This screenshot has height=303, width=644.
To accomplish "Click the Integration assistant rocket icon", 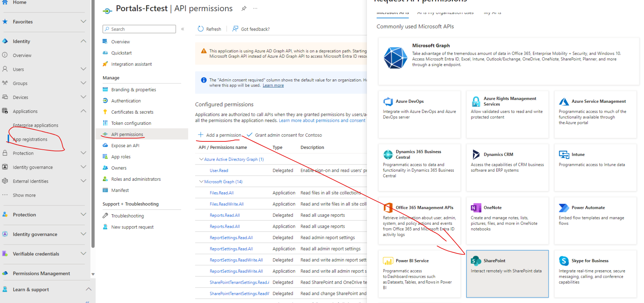I will (105, 64).
